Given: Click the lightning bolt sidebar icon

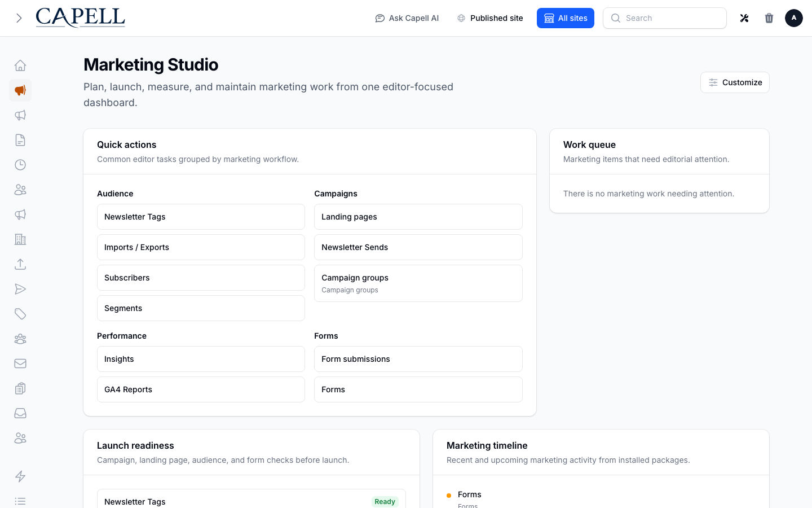Looking at the screenshot, I should click(x=20, y=476).
